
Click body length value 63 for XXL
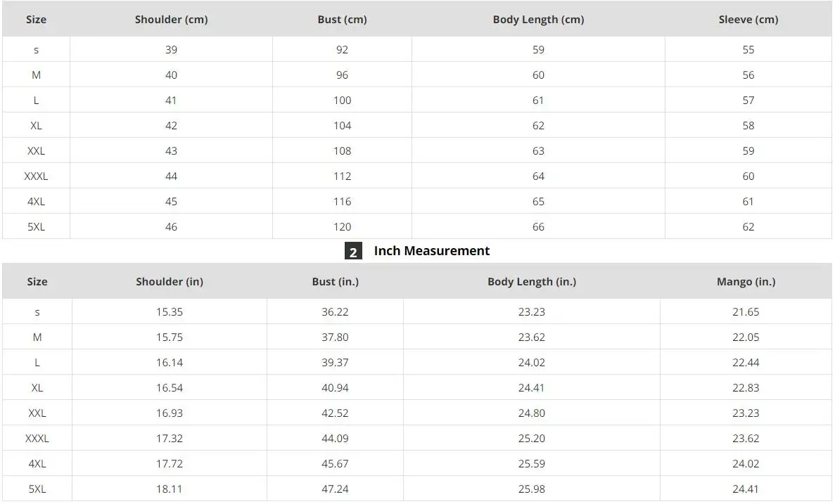click(538, 150)
